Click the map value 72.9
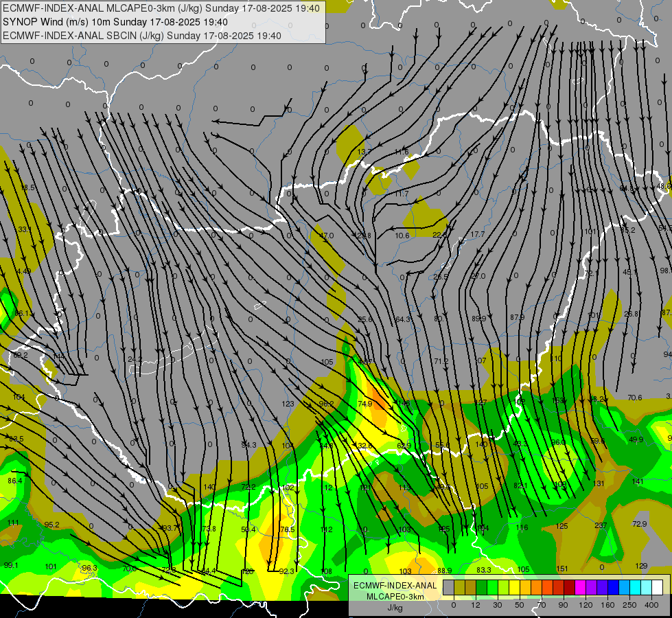672x618 pixels. click(640, 524)
